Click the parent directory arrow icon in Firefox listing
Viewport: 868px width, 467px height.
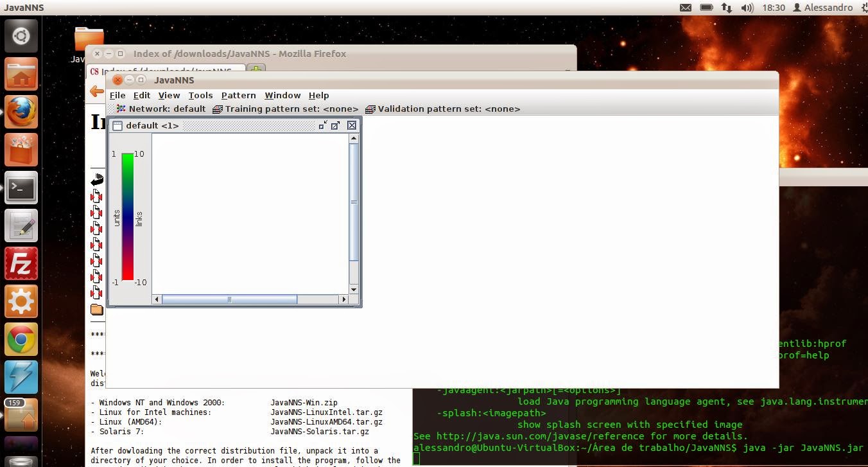[x=97, y=180]
